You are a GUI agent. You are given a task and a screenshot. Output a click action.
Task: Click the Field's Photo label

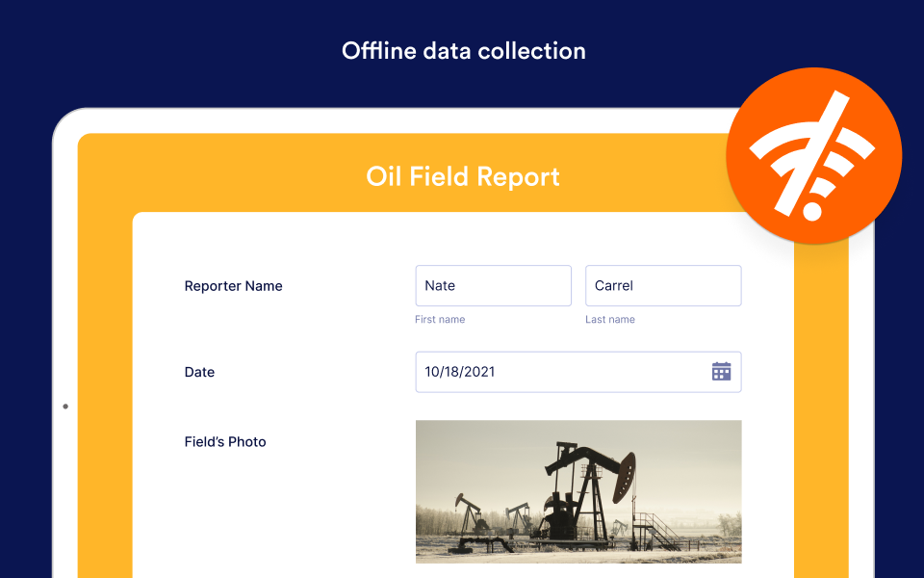tap(225, 442)
